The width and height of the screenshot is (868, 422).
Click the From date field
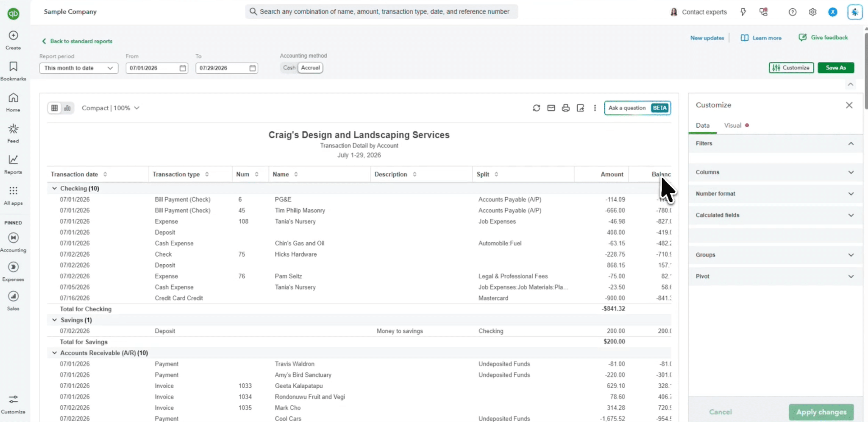click(157, 68)
